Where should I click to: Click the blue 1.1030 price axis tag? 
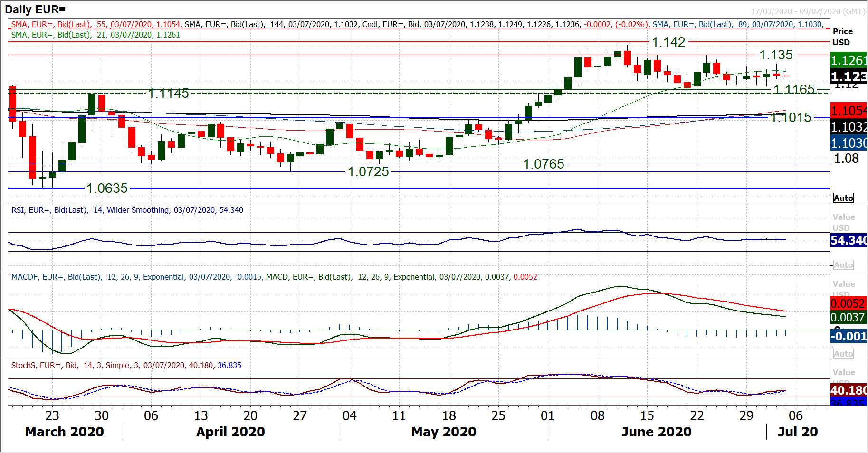coord(848,143)
